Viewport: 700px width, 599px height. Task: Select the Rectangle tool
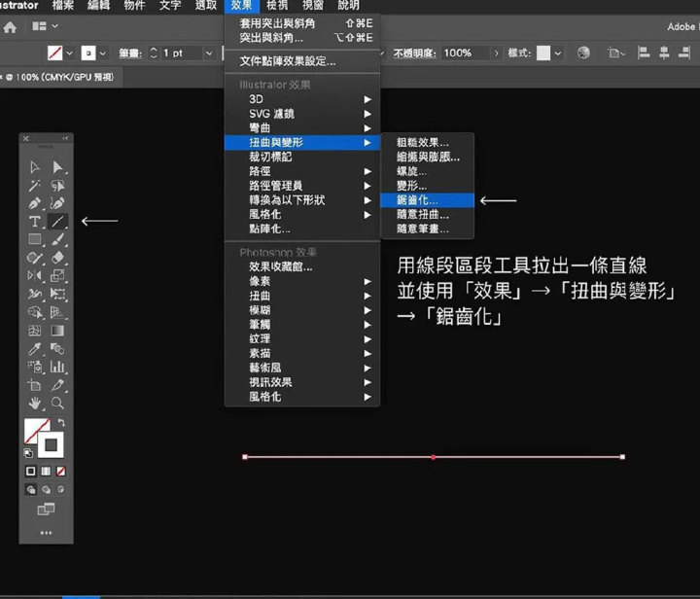[x=34, y=239]
